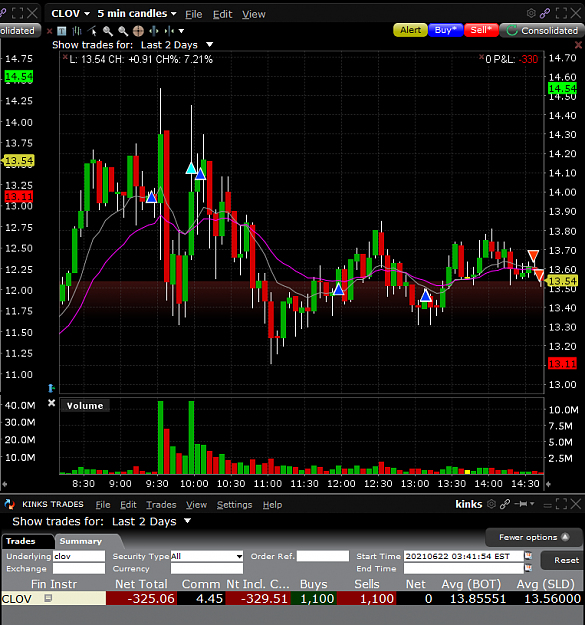Expand the chart toolbar overflow arrow

tap(182, 31)
